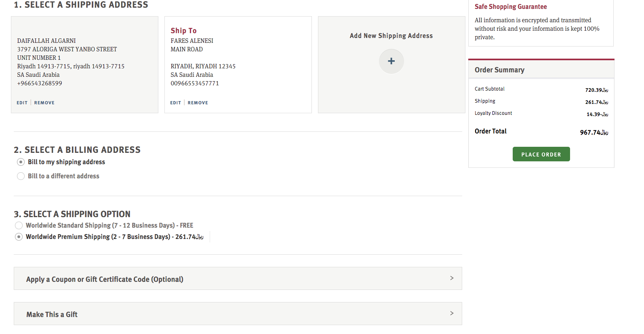Expand the Make This a Gift section

52,315
